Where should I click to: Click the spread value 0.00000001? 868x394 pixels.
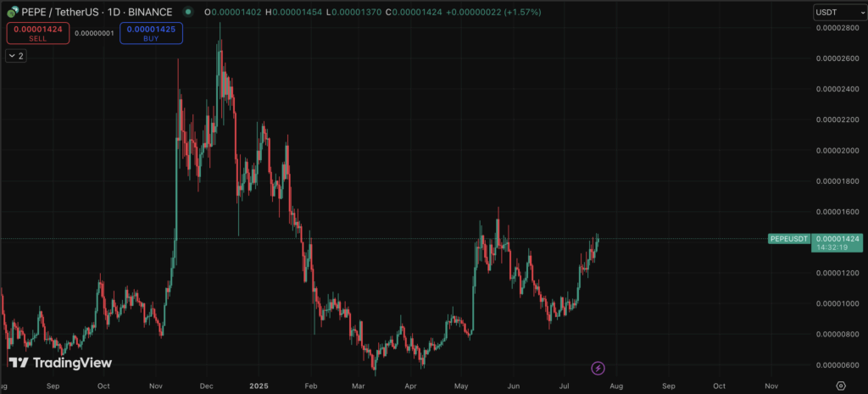click(x=94, y=33)
